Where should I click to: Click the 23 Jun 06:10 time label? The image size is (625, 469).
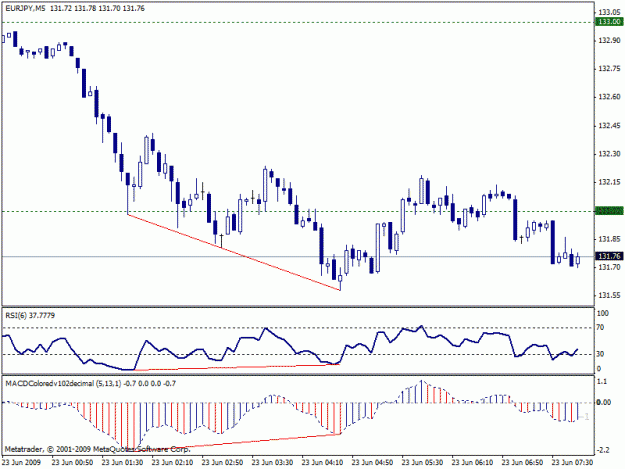472,462
